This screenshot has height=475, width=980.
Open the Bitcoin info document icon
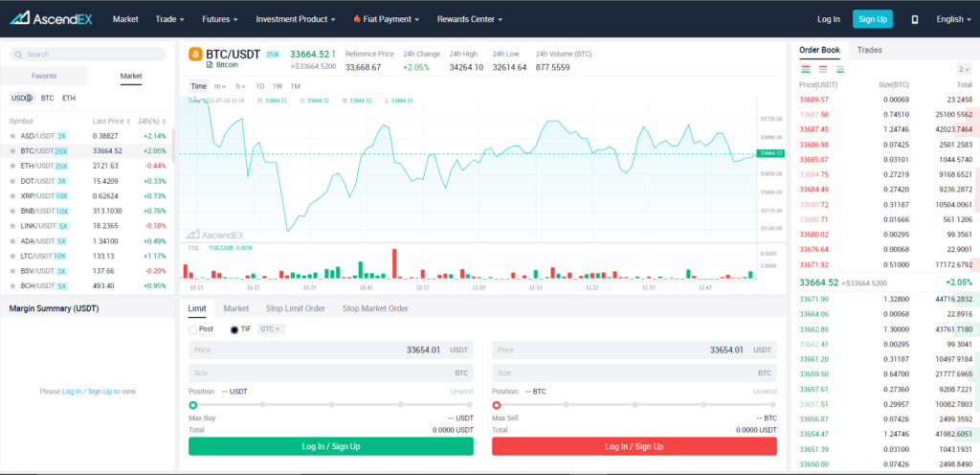point(210,64)
